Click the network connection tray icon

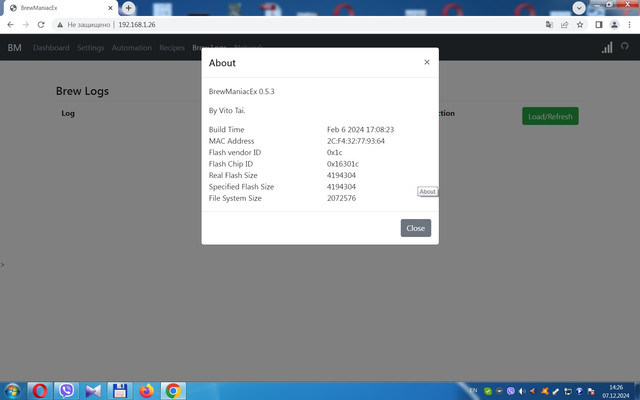click(567, 391)
